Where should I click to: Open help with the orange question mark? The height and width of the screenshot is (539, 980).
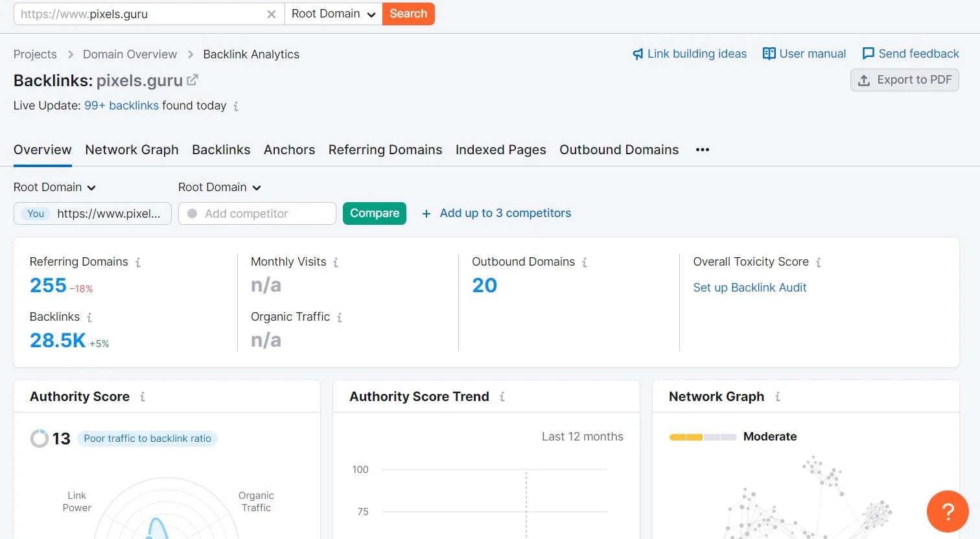947,511
